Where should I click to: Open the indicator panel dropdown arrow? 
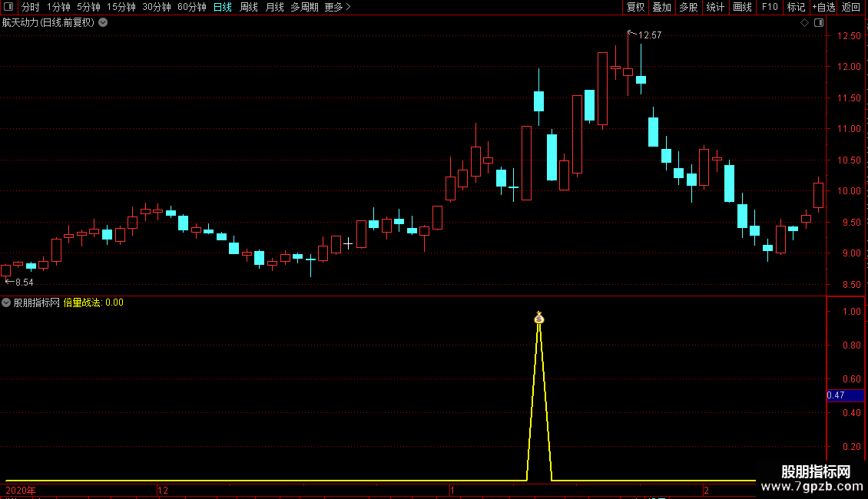6,302
